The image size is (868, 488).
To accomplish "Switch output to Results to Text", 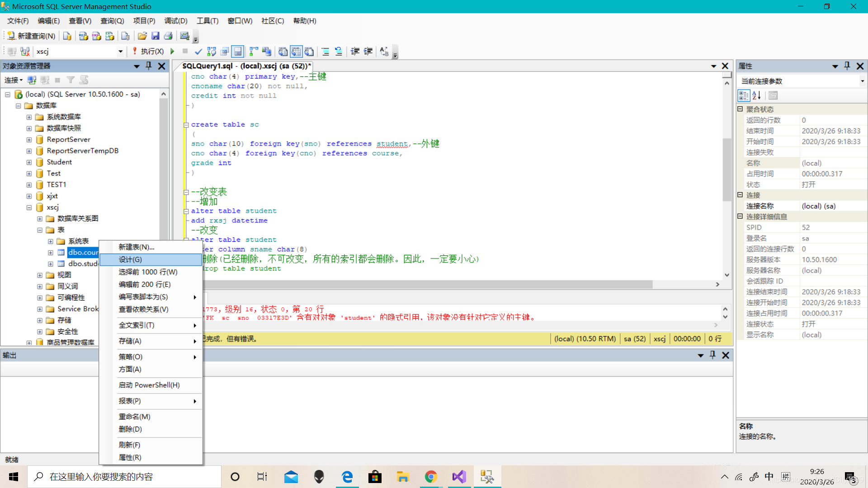I will (x=283, y=52).
